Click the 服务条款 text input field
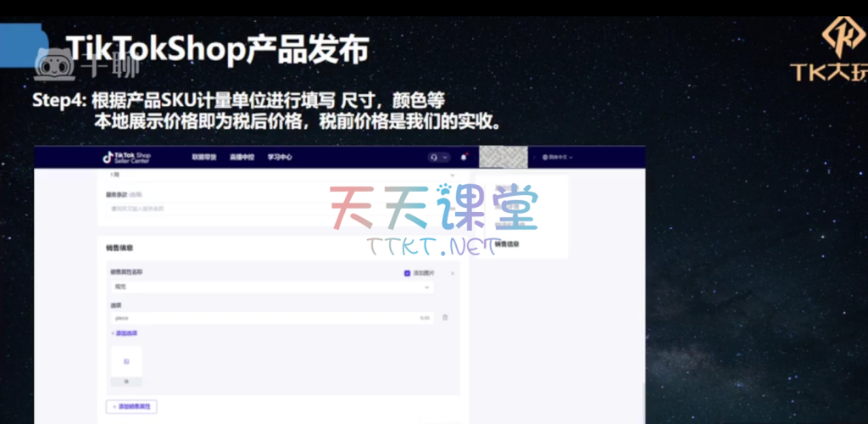Screen dimensions: 868x424 pyautogui.click(x=271, y=208)
